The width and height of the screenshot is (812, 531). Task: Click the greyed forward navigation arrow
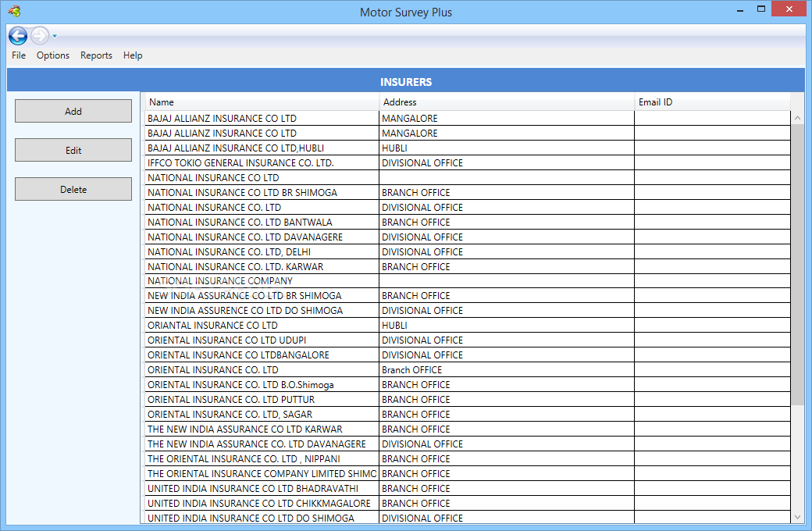[40, 36]
